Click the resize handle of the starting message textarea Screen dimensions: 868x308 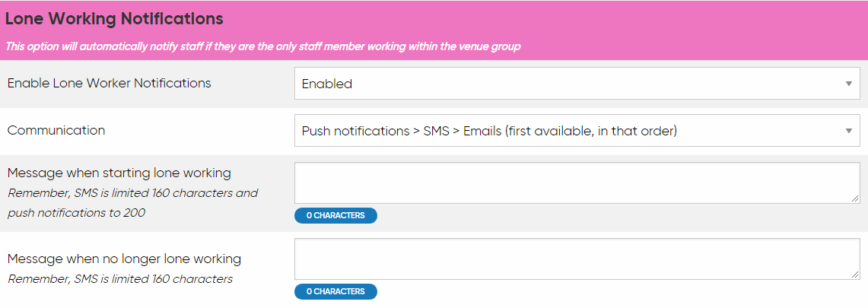click(855, 198)
